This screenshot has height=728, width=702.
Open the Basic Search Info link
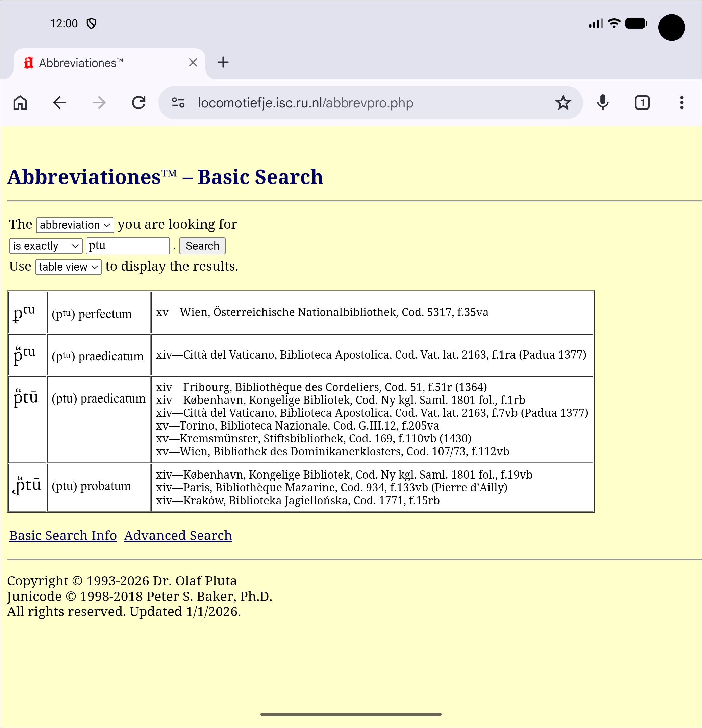click(63, 536)
